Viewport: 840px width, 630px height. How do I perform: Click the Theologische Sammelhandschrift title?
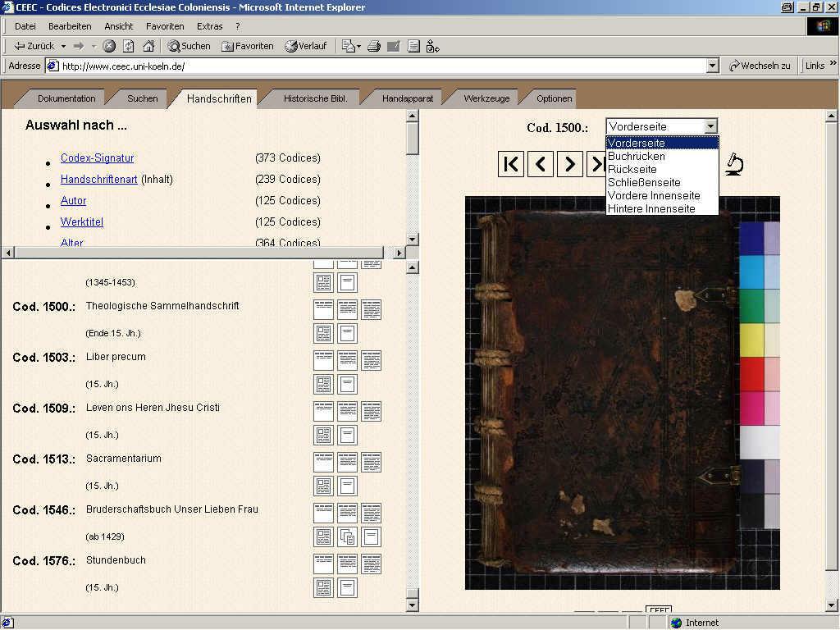pos(162,306)
